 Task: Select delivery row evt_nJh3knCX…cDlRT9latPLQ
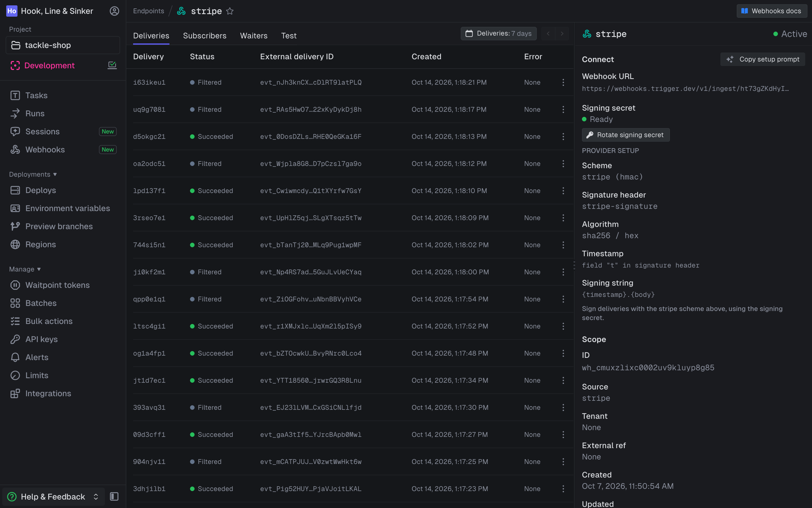350,82
